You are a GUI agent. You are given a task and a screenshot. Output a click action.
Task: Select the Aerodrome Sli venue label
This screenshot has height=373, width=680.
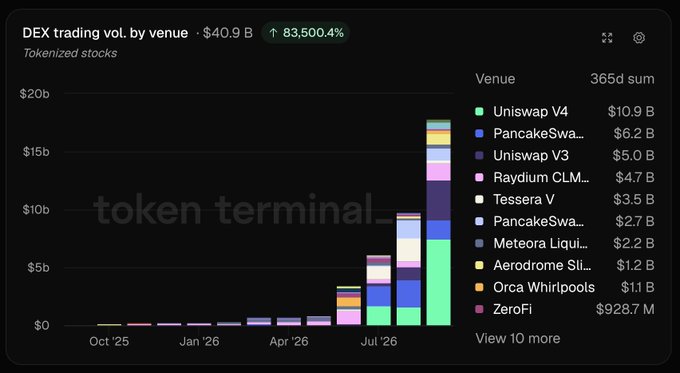[x=542, y=265]
